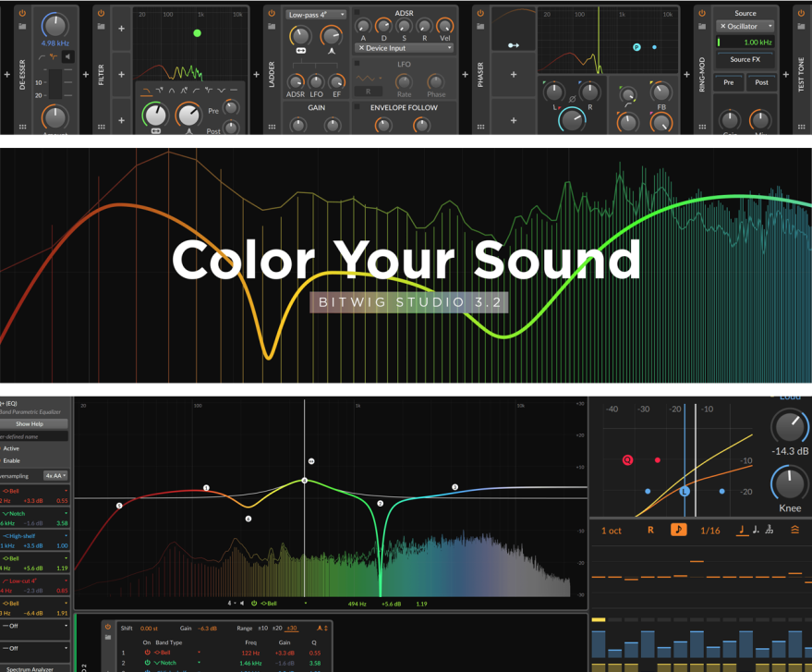The height and width of the screenshot is (672, 812).
Task: Open the Source FX button in Ring-Mod
Action: pos(745,59)
